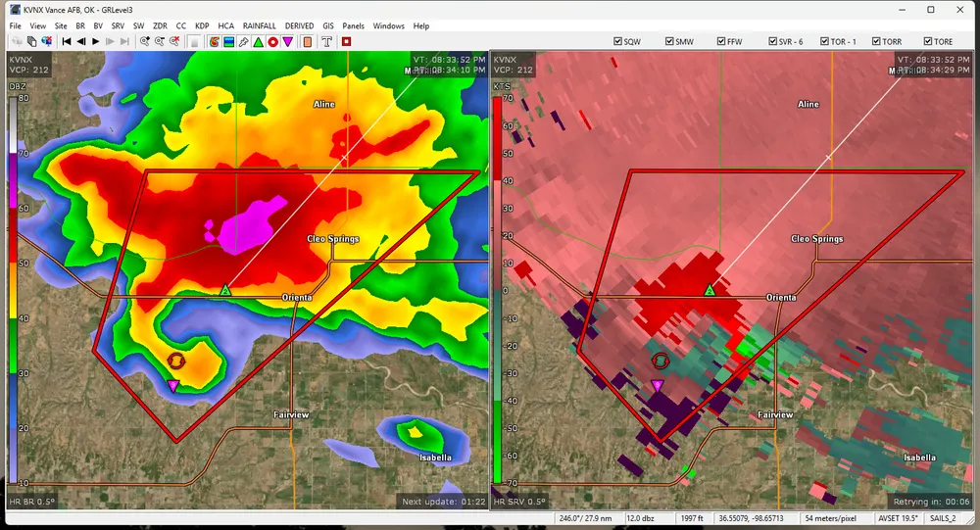
Task: Expand the DERIVED products menu
Action: (x=301, y=25)
